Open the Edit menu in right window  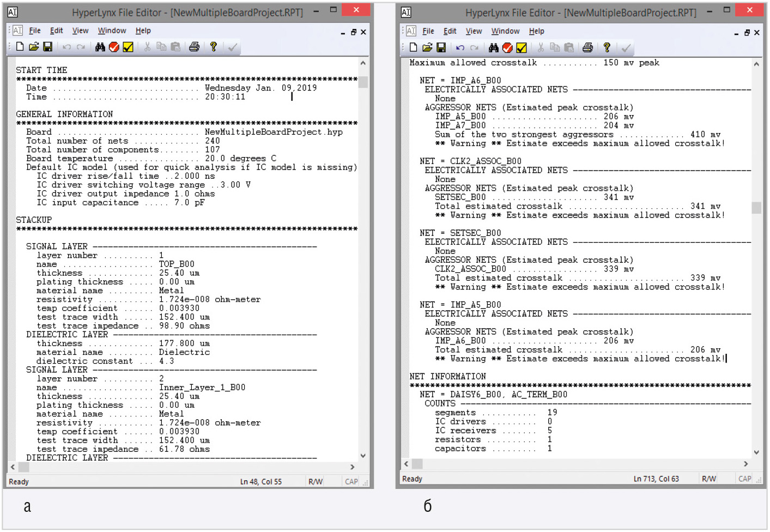(450, 31)
